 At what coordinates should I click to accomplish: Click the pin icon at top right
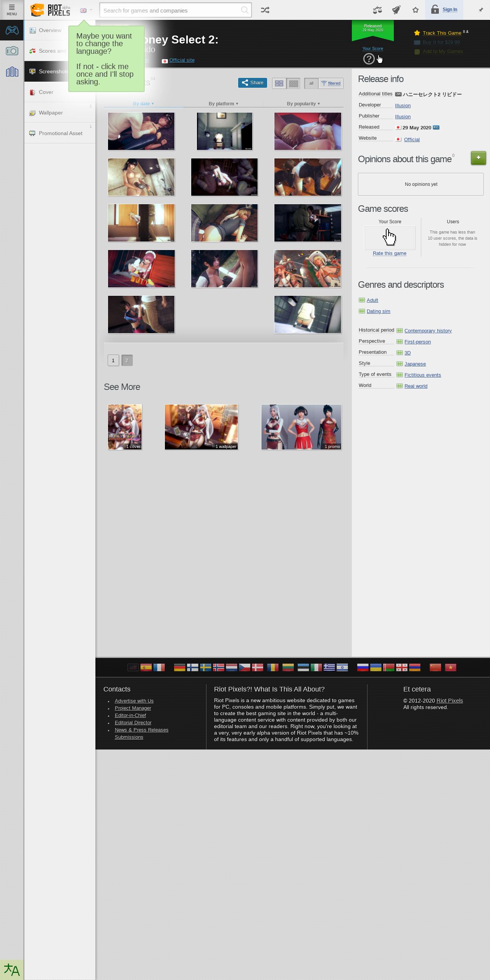click(480, 10)
